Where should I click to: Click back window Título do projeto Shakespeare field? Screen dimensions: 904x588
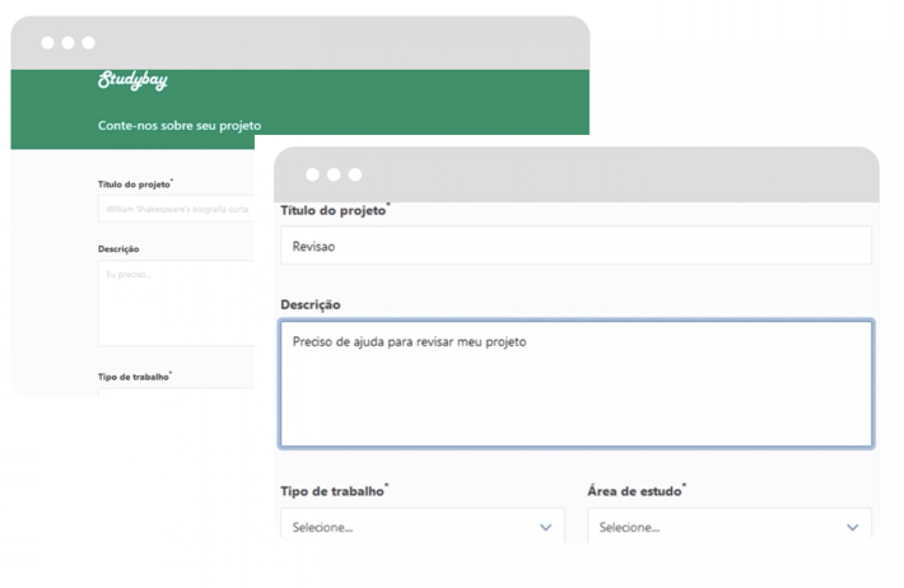pos(176,208)
